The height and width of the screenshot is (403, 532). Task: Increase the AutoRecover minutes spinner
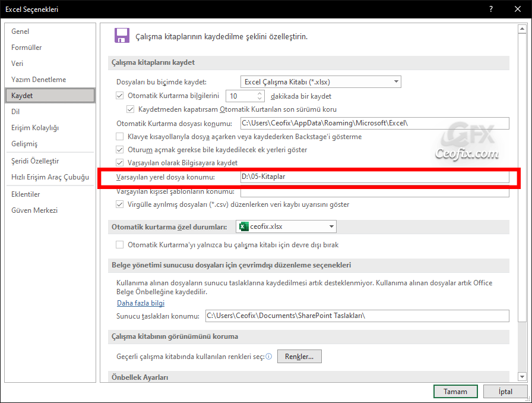tap(259, 93)
